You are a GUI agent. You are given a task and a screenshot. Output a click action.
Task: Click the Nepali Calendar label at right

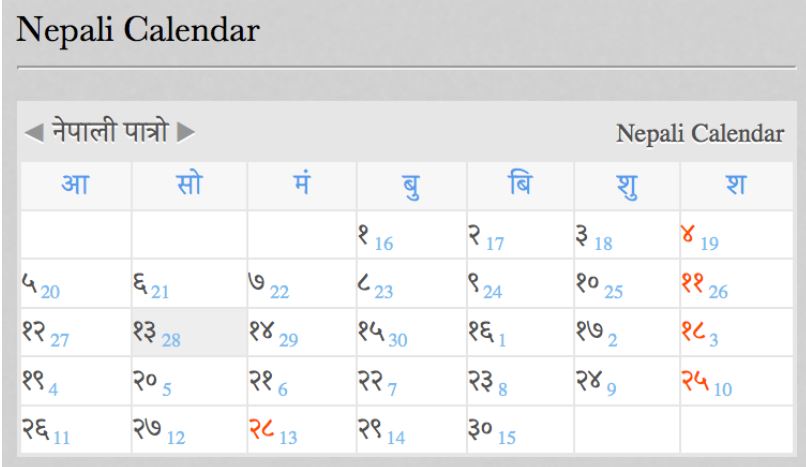click(x=700, y=134)
